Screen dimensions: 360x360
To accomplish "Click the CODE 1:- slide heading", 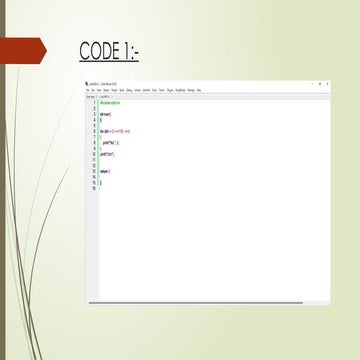I will [x=109, y=51].
